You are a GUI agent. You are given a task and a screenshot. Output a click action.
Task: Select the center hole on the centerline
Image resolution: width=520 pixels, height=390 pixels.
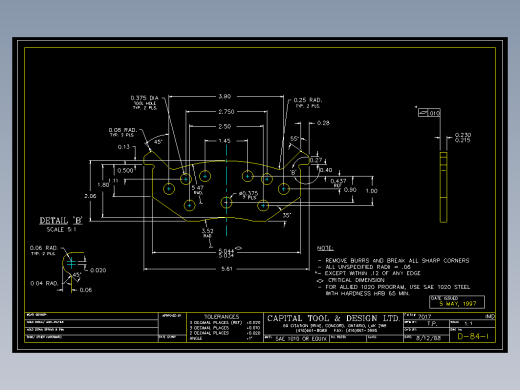pyautogui.click(x=226, y=202)
